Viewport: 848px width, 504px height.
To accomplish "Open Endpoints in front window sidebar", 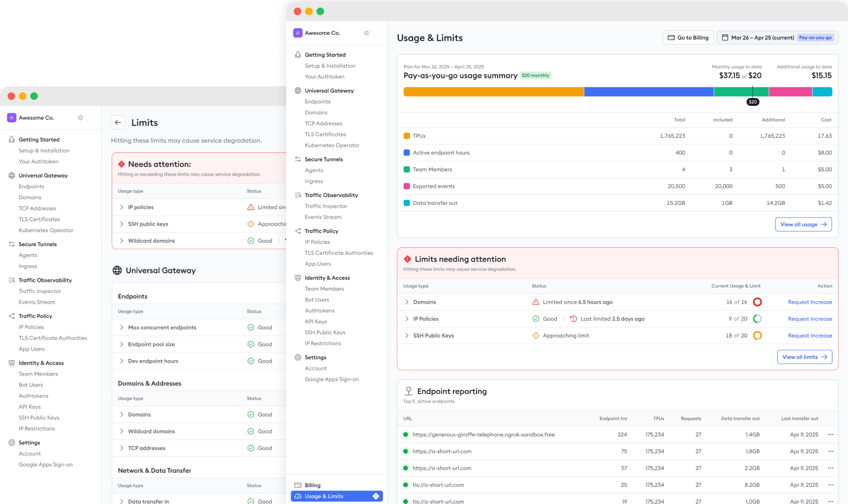I will [x=317, y=102].
